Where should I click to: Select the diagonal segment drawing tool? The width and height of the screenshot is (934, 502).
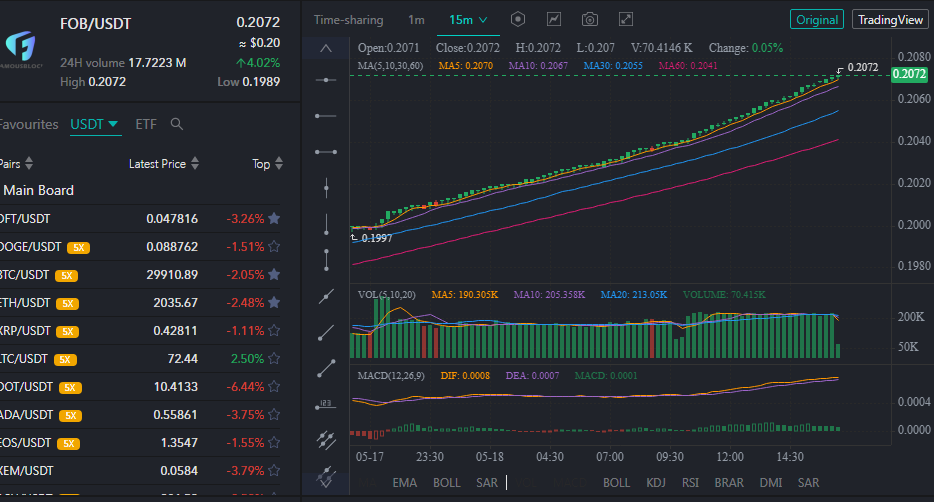point(326,369)
